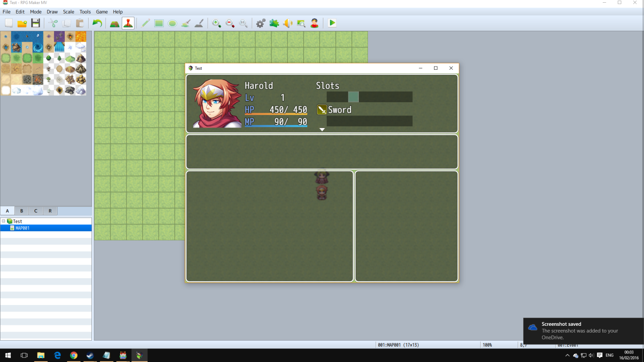Image resolution: width=644 pixels, height=362 pixels.
Task: Open Task View on the taskbar
Action: (24, 356)
